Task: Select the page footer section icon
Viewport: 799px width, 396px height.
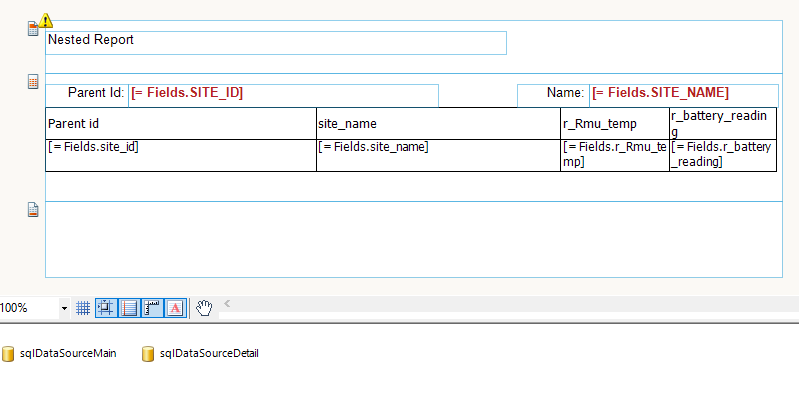Action: 33,209
